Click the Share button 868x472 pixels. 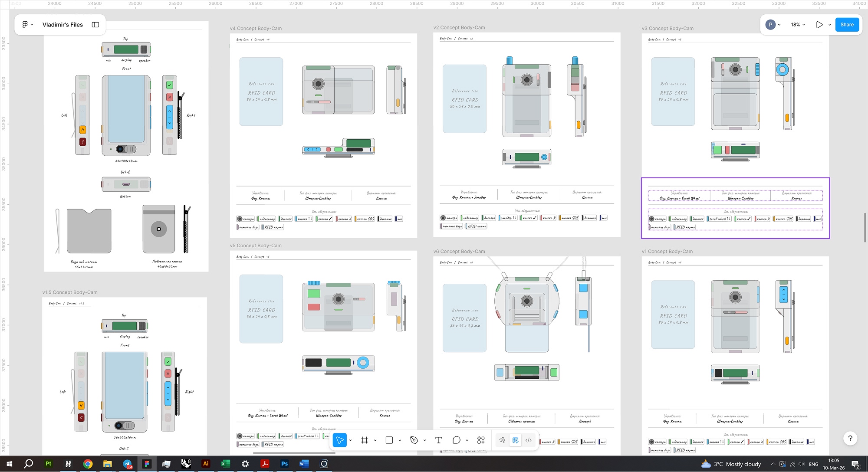click(x=847, y=25)
